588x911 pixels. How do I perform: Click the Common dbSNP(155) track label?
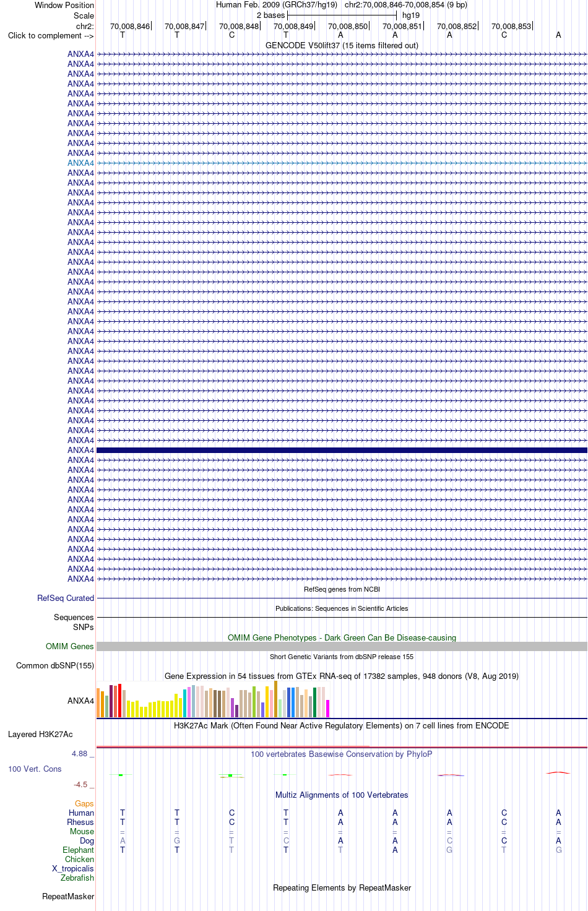55,665
